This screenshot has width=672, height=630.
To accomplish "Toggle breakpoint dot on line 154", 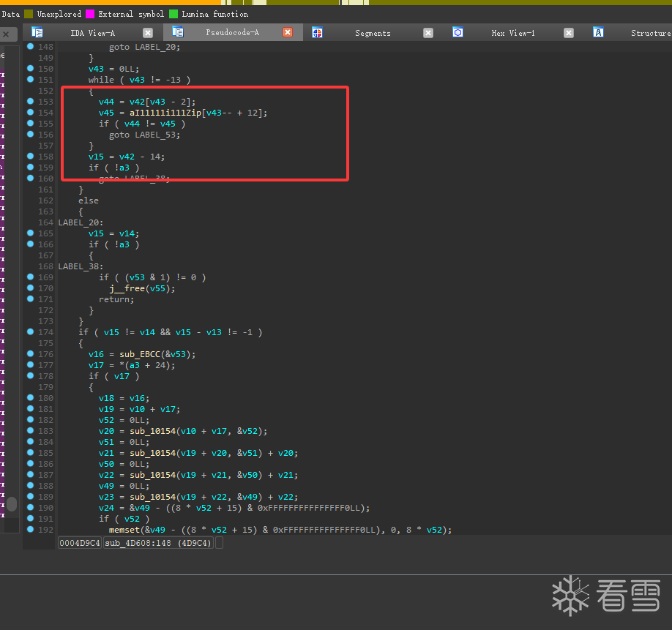I will (31, 112).
